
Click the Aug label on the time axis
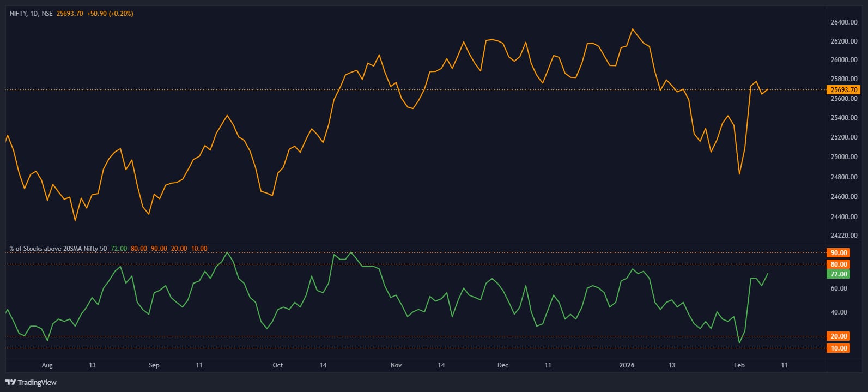[x=47, y=365]
